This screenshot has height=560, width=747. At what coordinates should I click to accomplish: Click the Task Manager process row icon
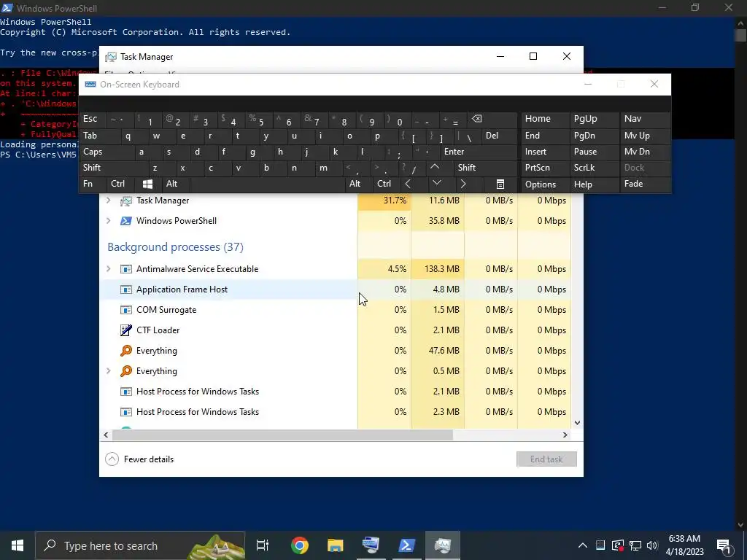pos(125,201)
